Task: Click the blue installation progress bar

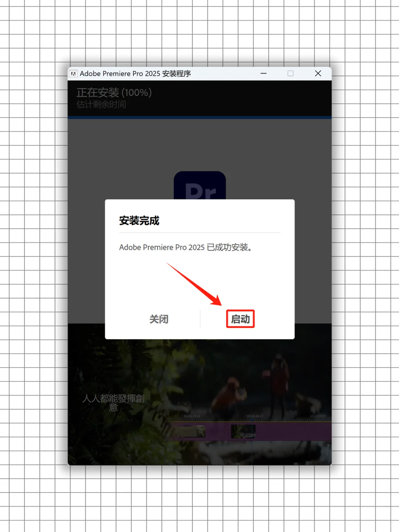Action: tap(199, 117)
